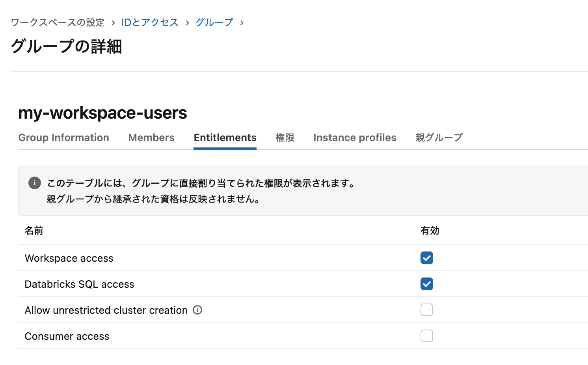Switch to the 権限 tab

[285, 138]
